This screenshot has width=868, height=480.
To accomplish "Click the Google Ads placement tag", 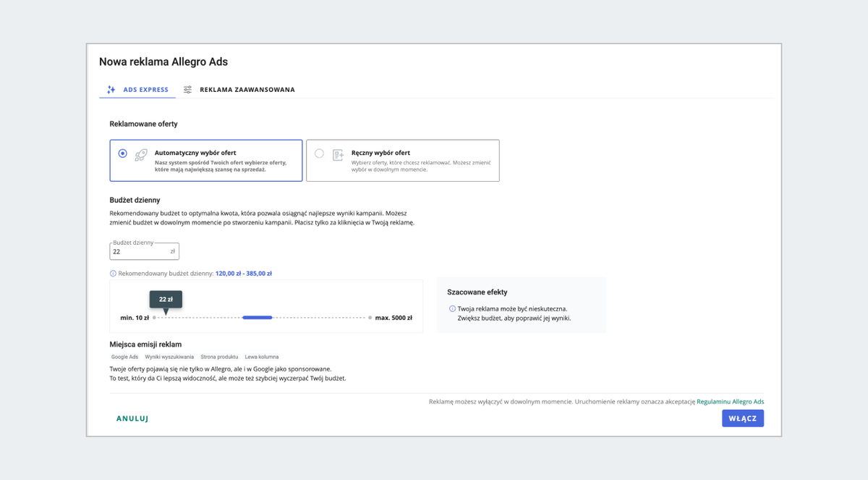I will click(x=124, y=357).
